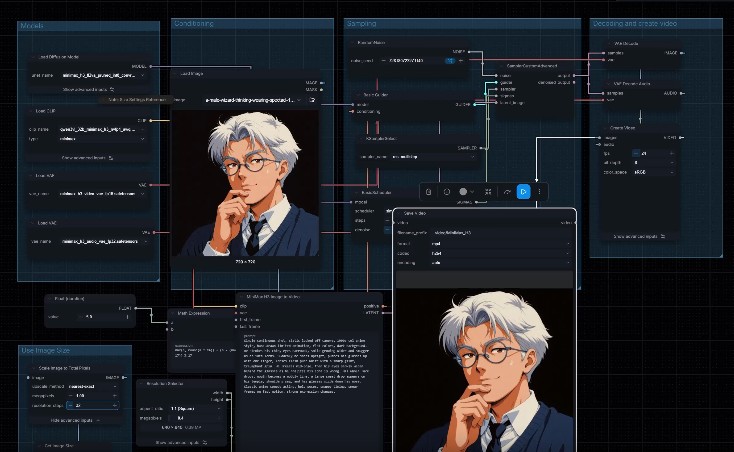Increase the fps value in Create Video
This screenshot has width=734, height=452.
pyautogui.click(x=672, y=153)
